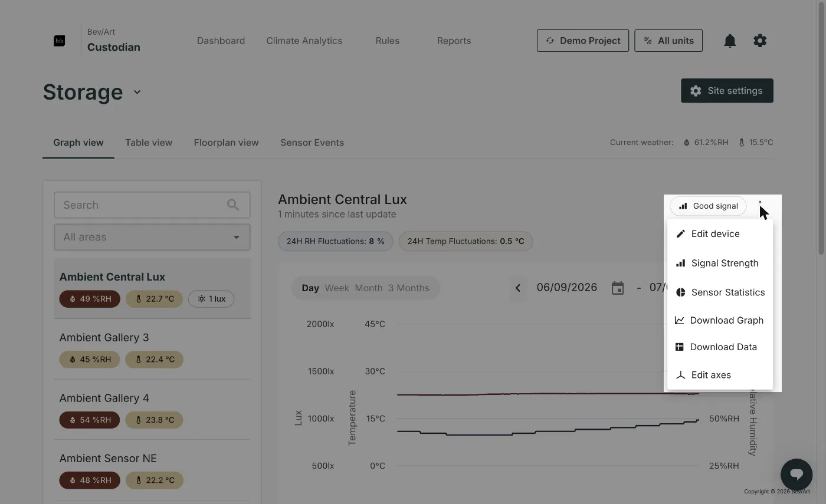Choose Edit axes from the menu
Screen dimensions: 826x504
[720, 375]
